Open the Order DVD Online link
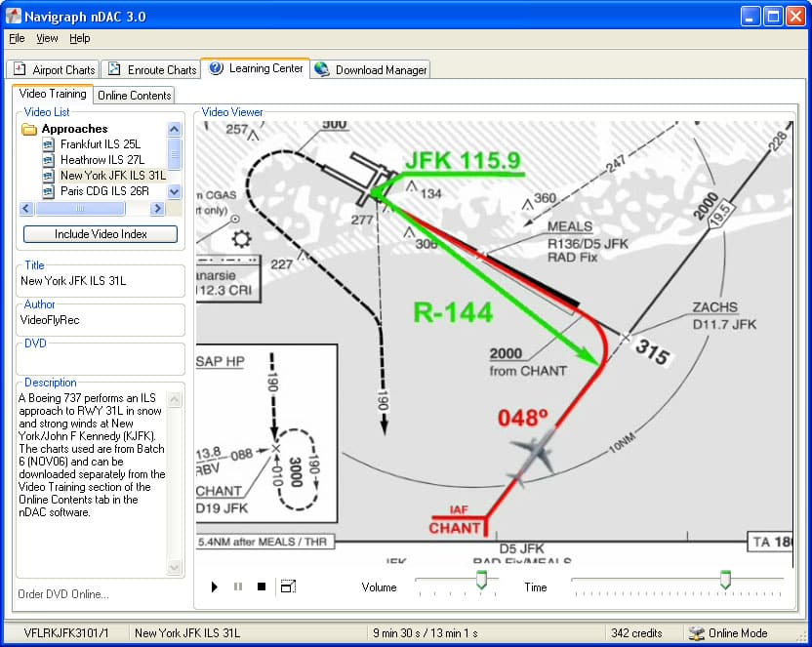 63,594
